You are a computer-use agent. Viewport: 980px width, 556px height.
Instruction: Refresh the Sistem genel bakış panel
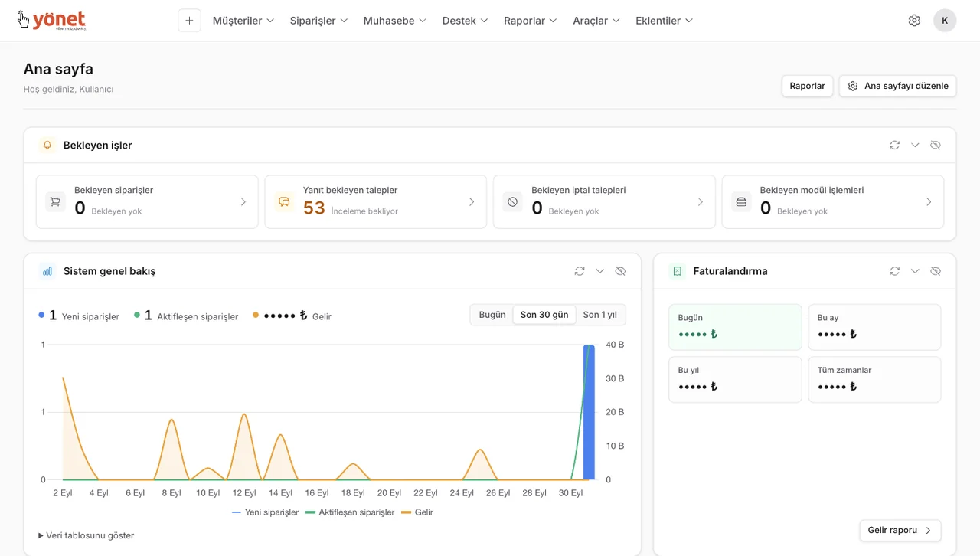580,271
